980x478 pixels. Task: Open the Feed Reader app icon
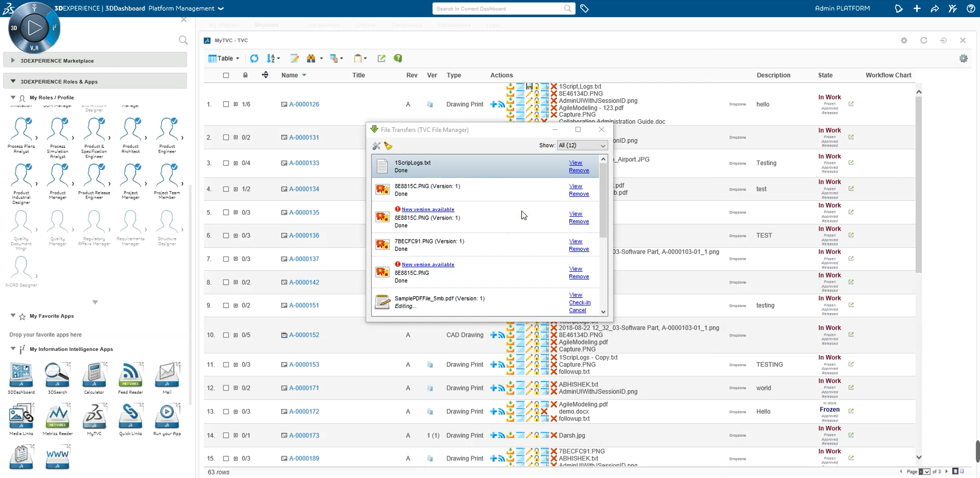[x=130, y=375]
